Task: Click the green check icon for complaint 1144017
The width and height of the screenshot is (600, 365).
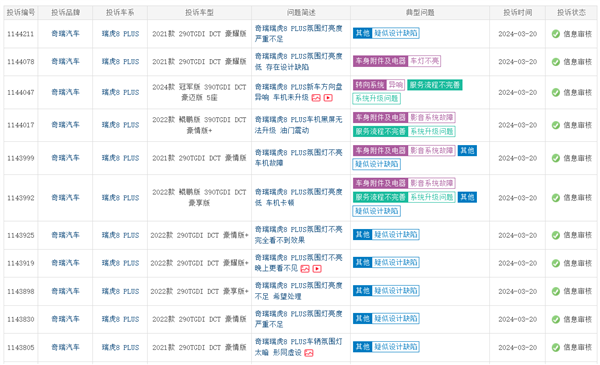Action: click(556, 125)
